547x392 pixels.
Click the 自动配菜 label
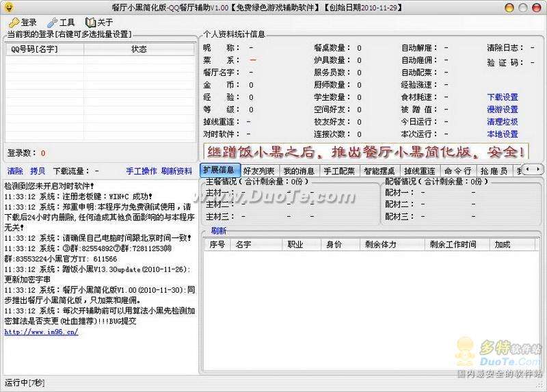(419, 73)
